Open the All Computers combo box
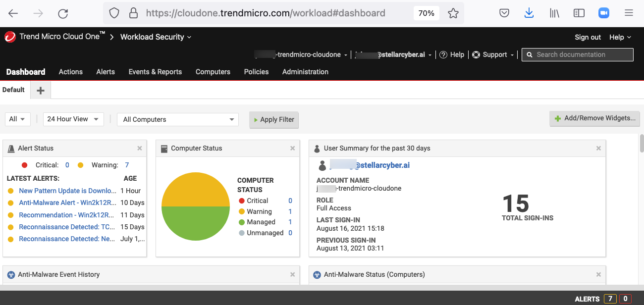Viewport: 644px width, 305px height. click(x=178, y=119)
